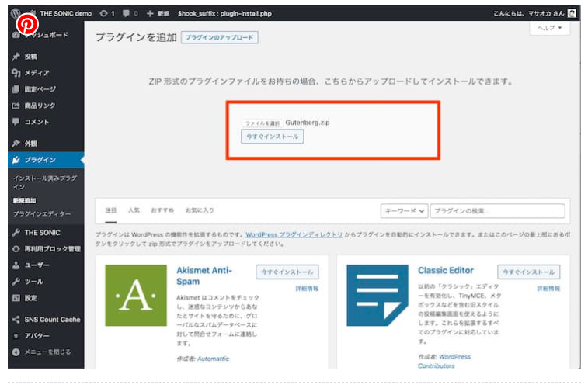Click the share icon beside SNS Count Cache

tap(16, 320)
